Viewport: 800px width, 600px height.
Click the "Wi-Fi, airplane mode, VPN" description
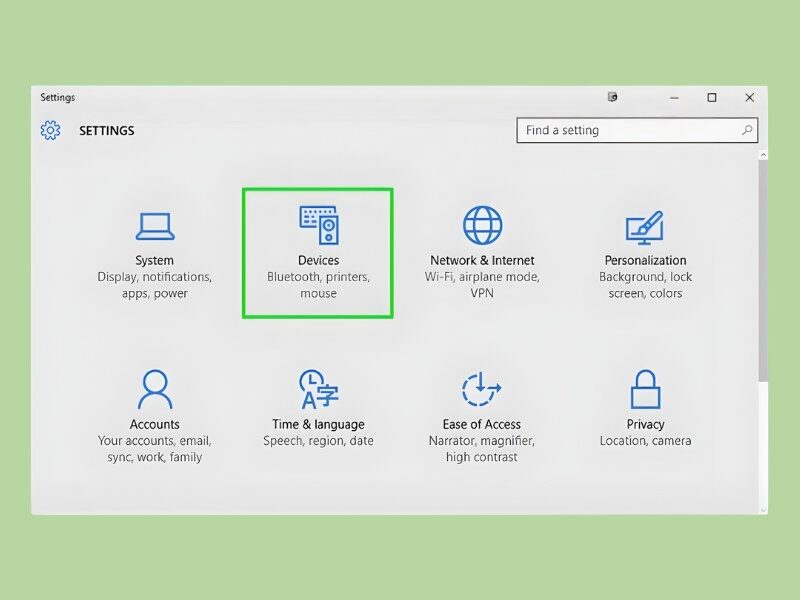tap(482, 285)
